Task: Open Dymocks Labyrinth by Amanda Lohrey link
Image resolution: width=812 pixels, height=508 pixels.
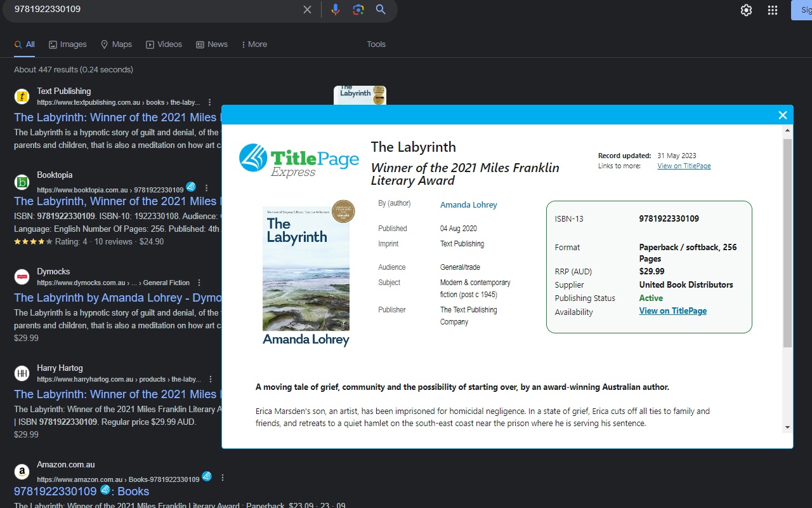Action: coord(117,298)
